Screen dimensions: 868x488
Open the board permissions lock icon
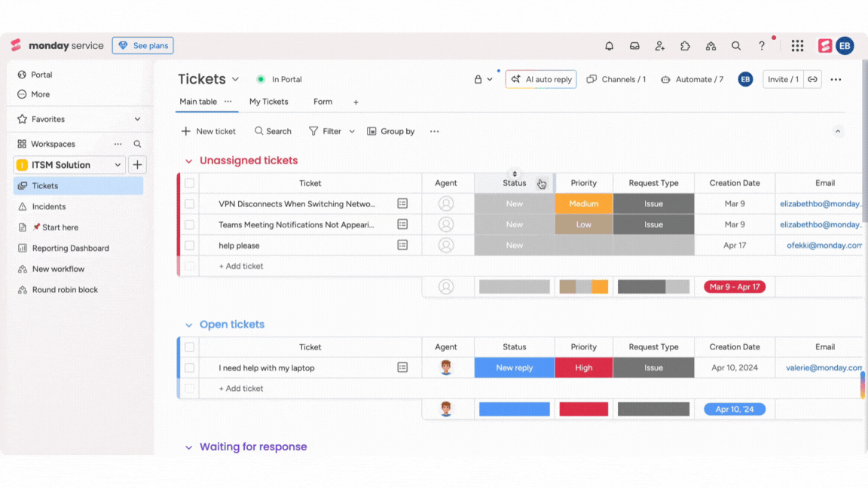tap(478, 79)
